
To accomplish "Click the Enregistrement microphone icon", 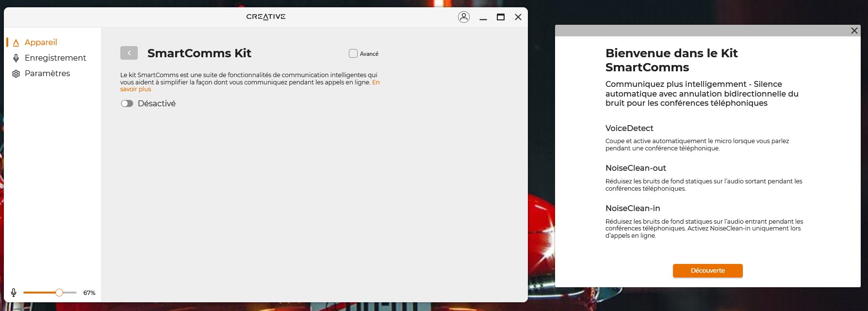I will 16,58.
